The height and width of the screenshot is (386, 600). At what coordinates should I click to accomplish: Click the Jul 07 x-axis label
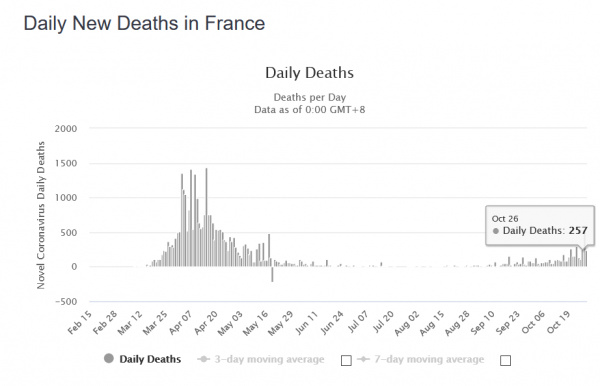[358, 322]
